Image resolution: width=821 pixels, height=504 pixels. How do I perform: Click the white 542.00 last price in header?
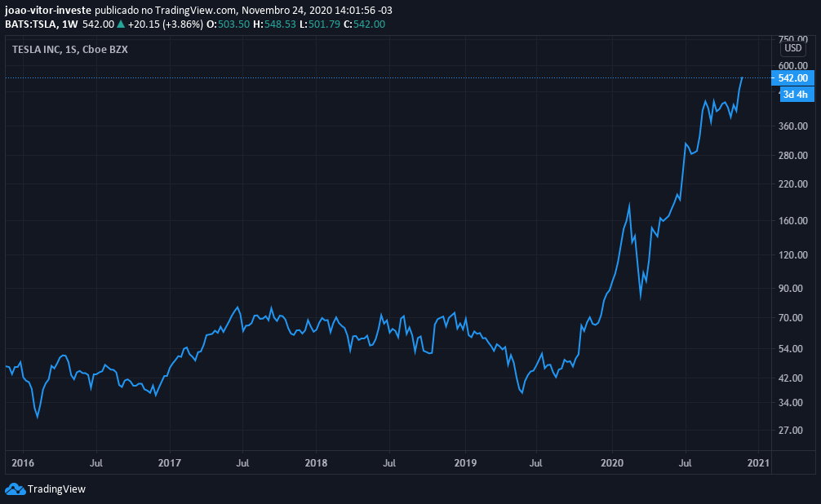(x=98, y=24)
